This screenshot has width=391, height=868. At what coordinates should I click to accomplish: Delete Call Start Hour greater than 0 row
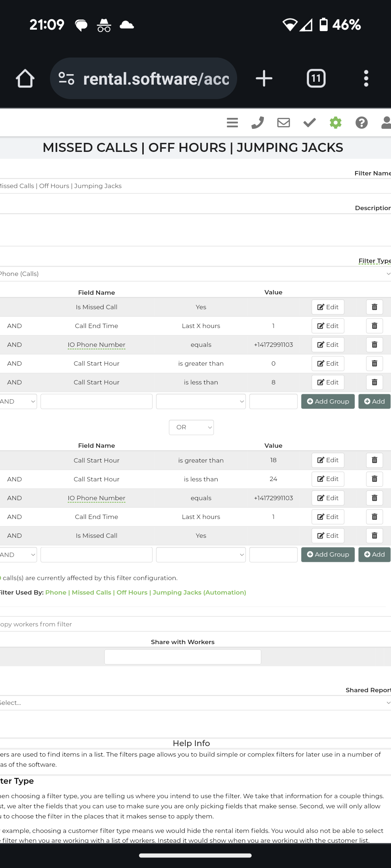coord(374,363)
